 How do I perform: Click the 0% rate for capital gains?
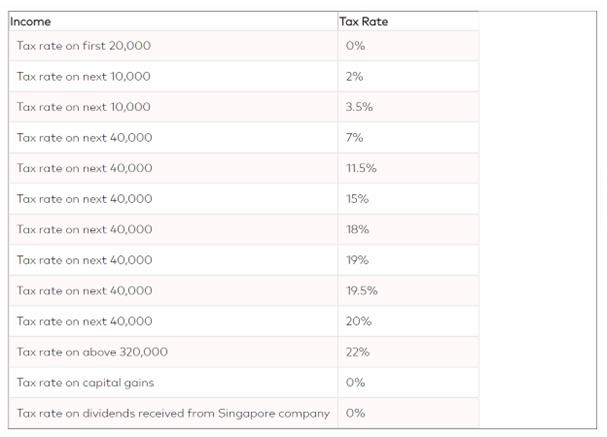(x=355, y=382)
